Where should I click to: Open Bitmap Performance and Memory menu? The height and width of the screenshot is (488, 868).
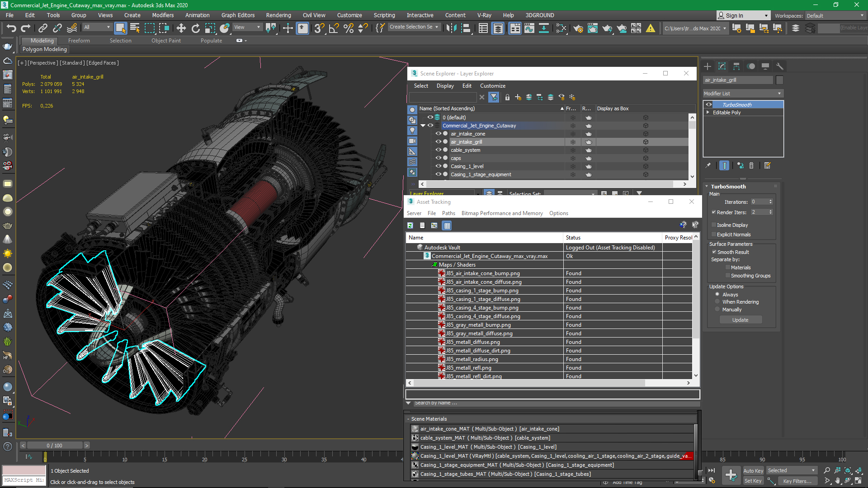pos(502,213)
